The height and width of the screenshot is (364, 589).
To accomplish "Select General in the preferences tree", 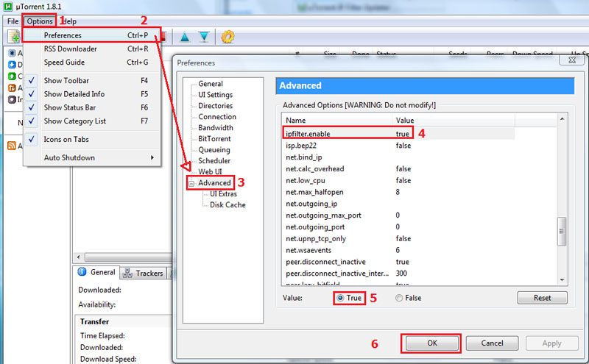I will [x=211, y=84].
